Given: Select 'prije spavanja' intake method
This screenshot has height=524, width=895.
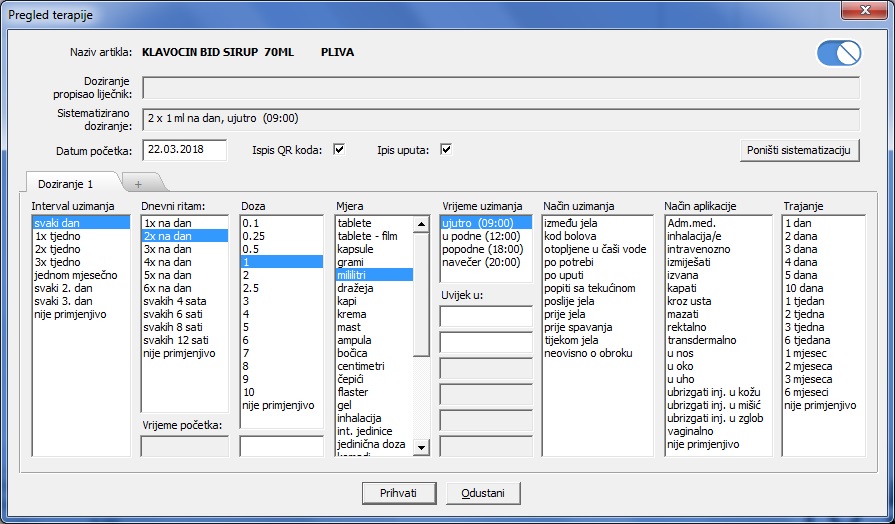Looking at the screenshot, I should coord(597,328).
